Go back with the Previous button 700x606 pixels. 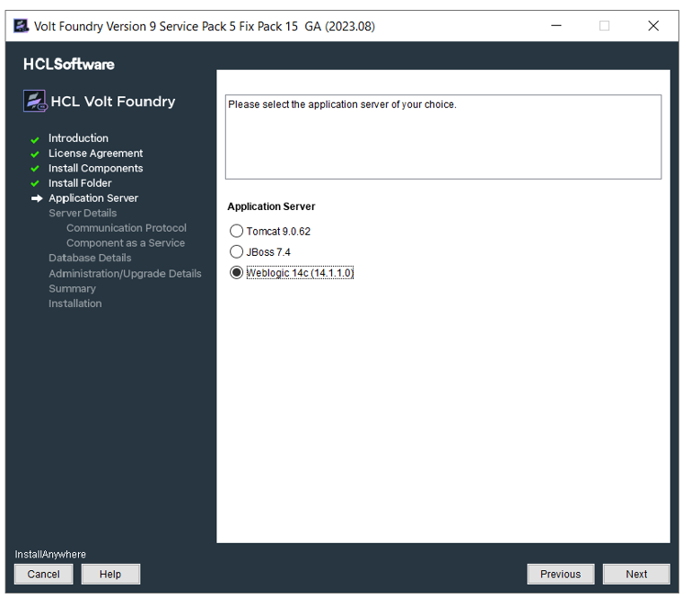[x=560, y=574]
